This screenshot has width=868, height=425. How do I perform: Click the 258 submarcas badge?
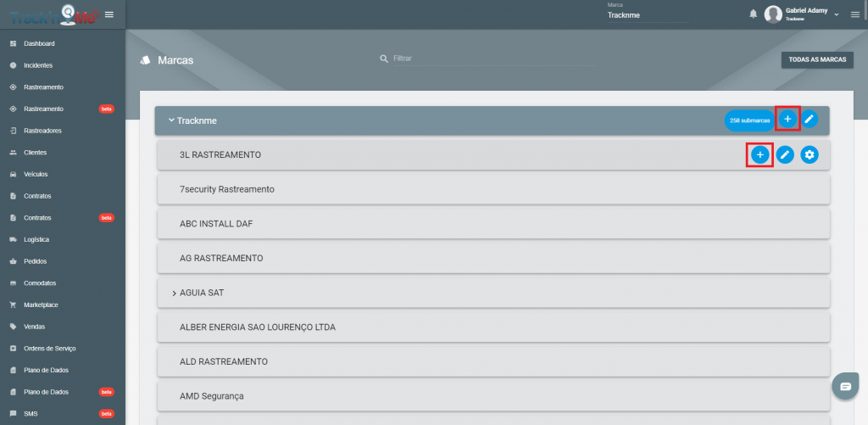(749, 120)
